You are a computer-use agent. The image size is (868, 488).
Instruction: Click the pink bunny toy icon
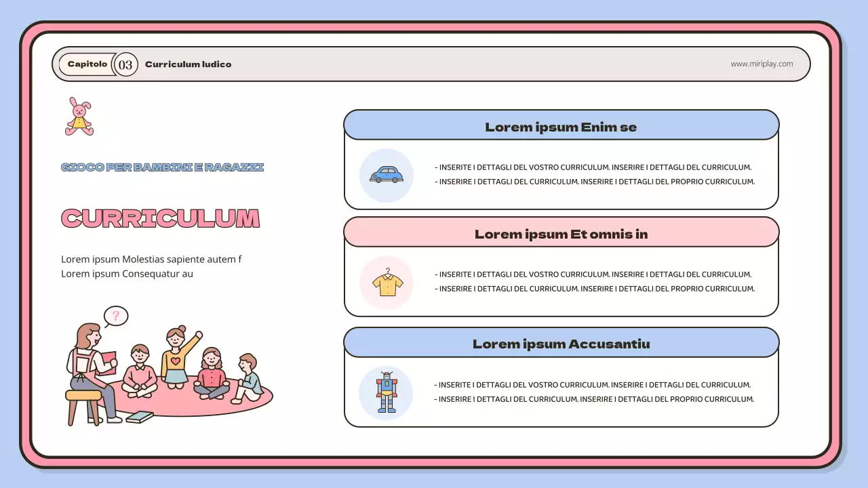(x=79, y=117)
